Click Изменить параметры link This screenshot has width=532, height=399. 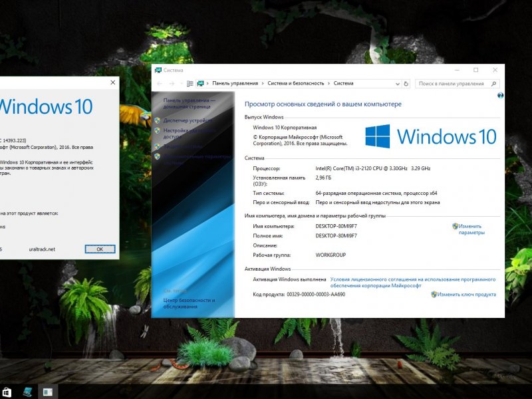point(471,229)
